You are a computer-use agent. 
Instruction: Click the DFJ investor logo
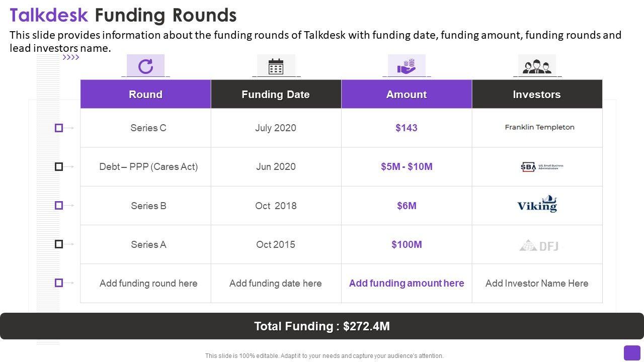point(538,245)
